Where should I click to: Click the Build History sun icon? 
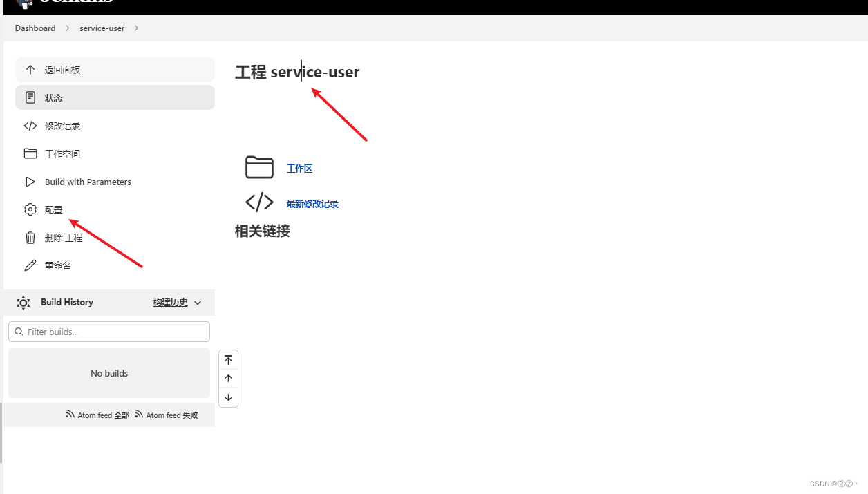23,303
